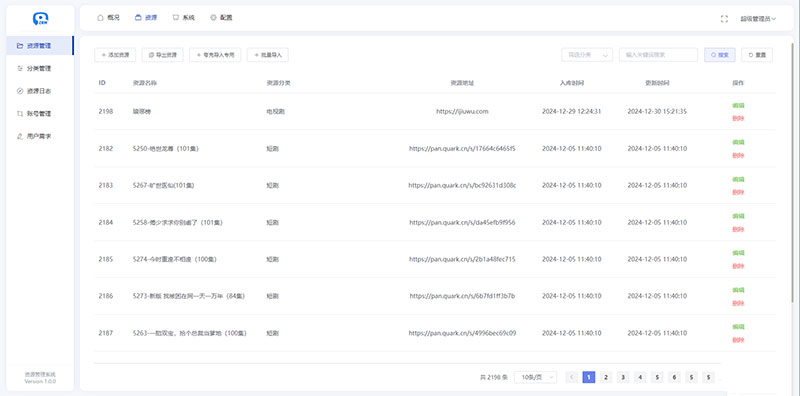Screen dimensions: 800x396
Task: Click the ID column header
Action: point(102,83)
